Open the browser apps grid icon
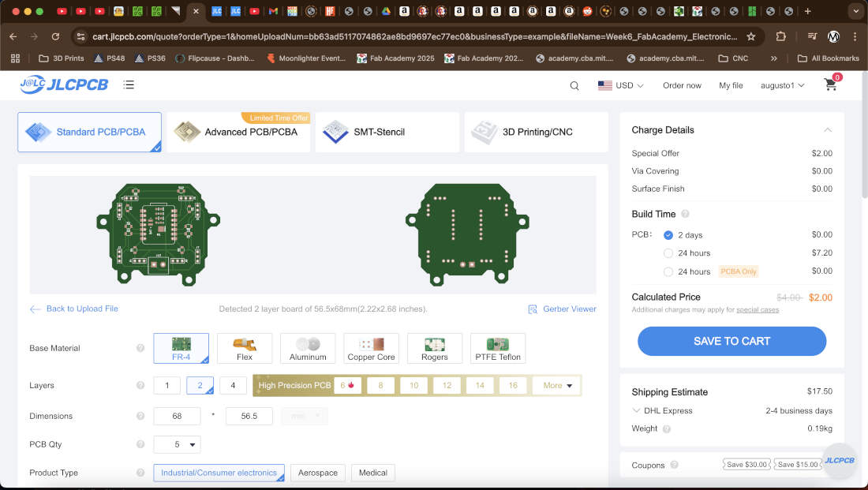868x490 pixels. coord(16,58)
